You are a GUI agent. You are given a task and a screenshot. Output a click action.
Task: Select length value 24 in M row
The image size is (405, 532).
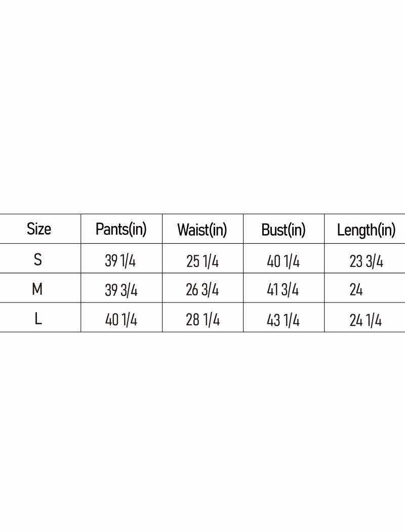(356, 290)
